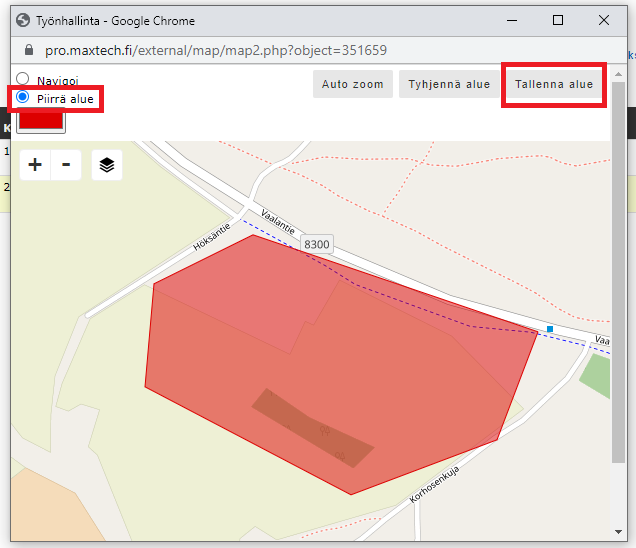Viewport: 636px width, 548px height.
Task: Select the Piirrä alue radio button
Action: point(22,98)
